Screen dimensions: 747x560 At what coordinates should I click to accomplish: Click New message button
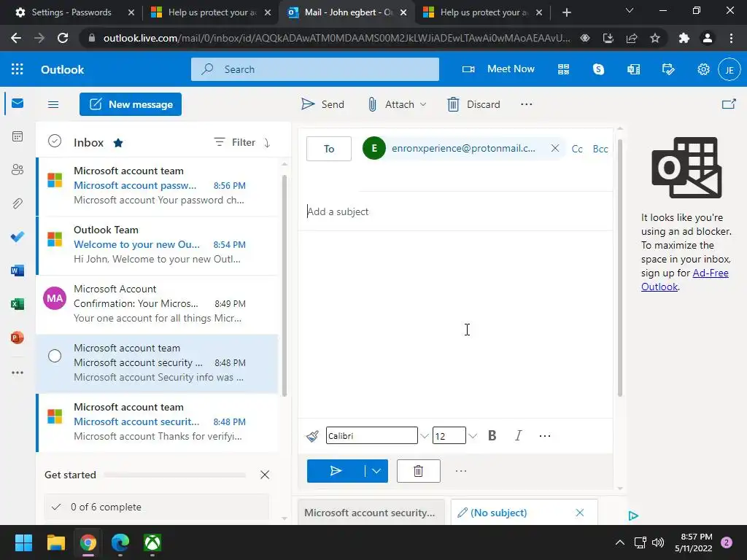click(131, 104)
